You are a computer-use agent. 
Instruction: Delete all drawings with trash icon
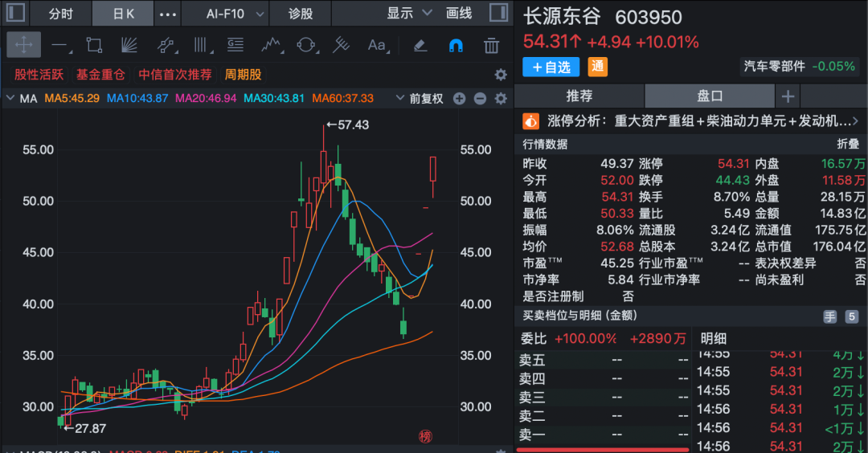[x=491, y=45]
